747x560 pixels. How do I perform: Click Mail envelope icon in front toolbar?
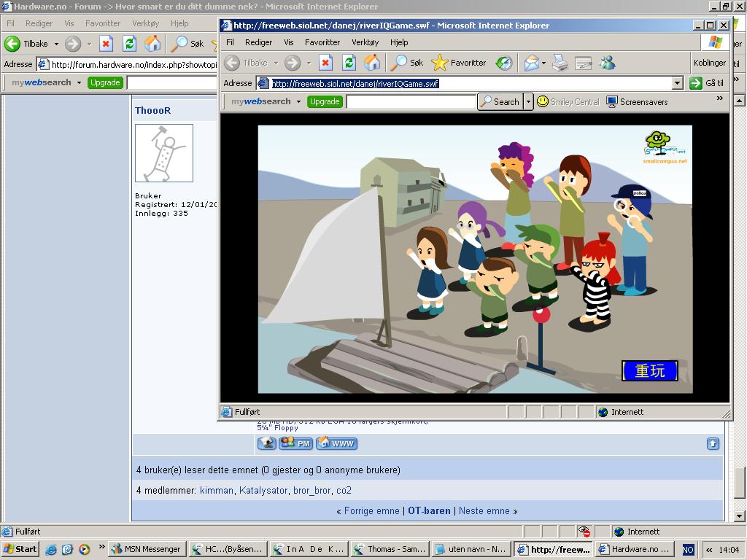tap(531, 63)
